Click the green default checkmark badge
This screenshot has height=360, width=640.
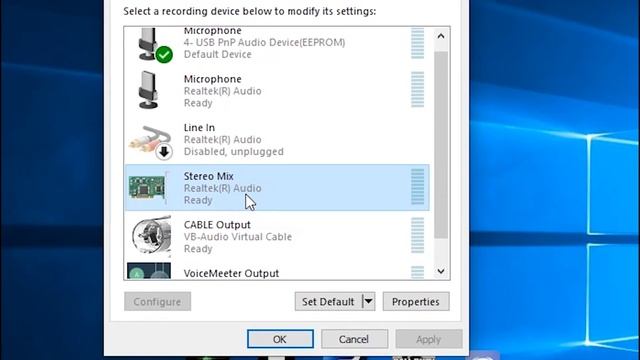point(164,55)
